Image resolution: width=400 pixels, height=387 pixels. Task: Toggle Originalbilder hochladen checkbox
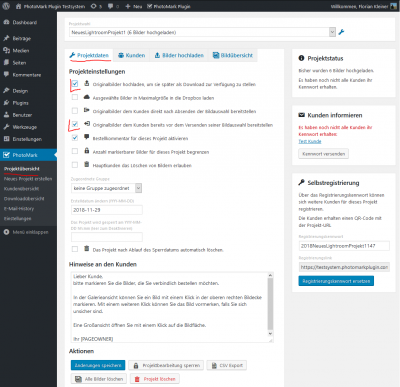[75, 84]
